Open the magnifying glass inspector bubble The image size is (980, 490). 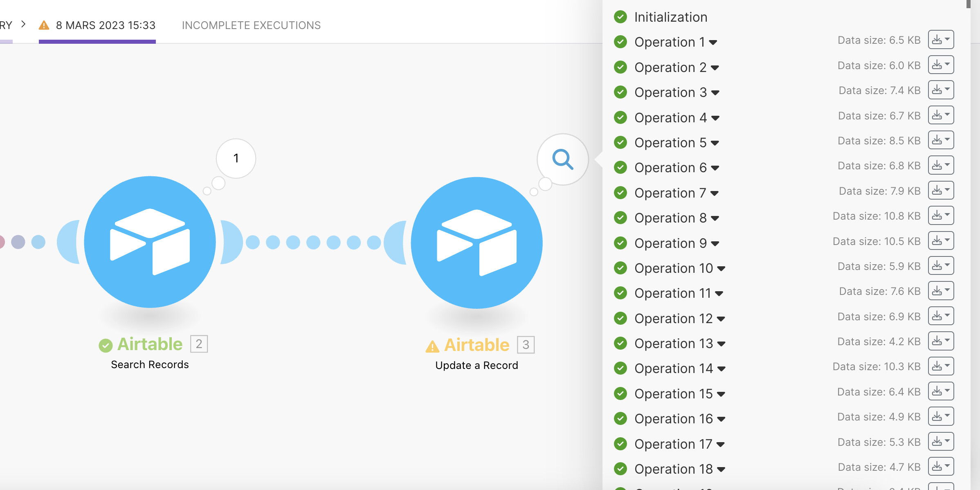click(x=562, y=159)
